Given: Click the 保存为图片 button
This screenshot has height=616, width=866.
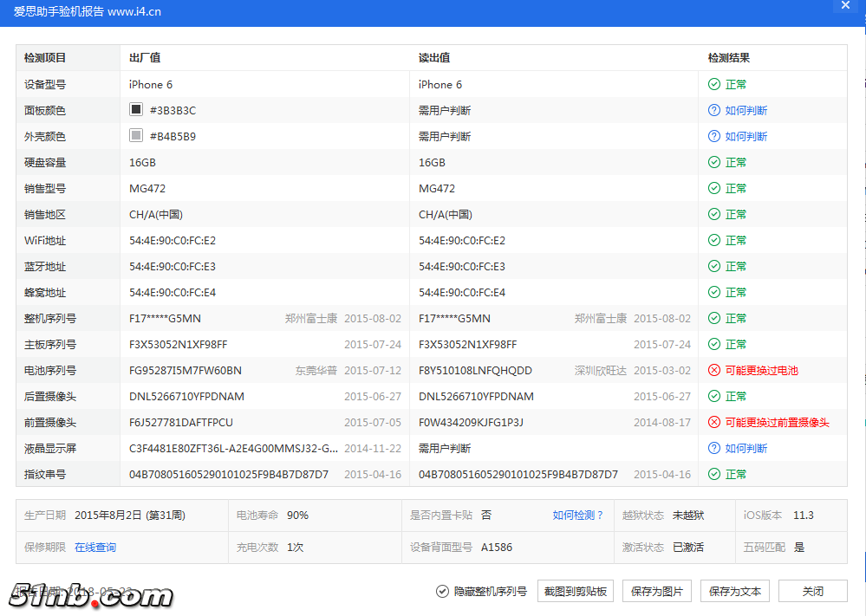Looking at the screenshot, I should click(x=657, y=592).
